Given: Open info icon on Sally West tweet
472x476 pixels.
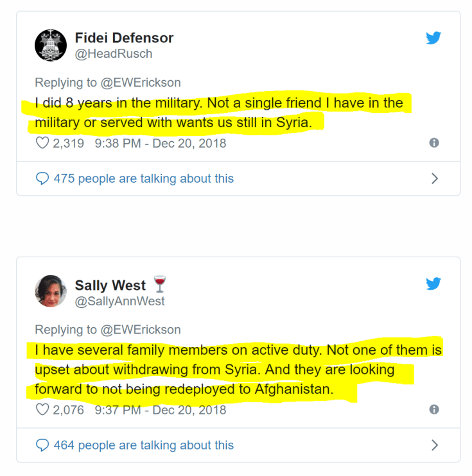Looking at the screenshot, I should tap(434, 409).
